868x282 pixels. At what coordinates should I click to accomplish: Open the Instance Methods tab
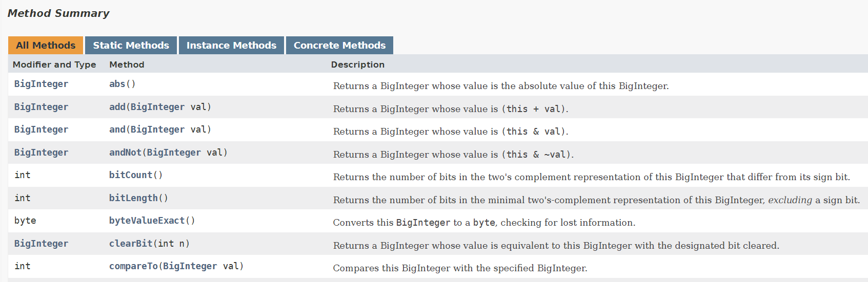[x=231, y=46]
